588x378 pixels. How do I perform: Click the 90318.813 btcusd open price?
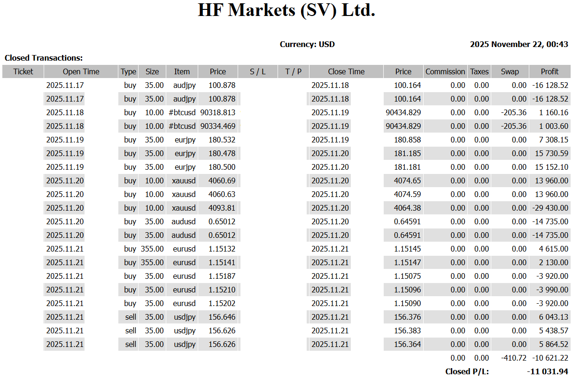217,112
